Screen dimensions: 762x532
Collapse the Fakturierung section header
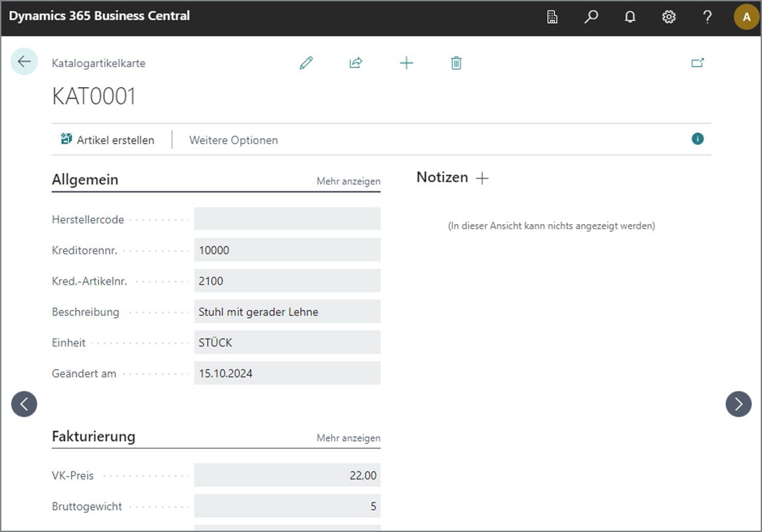coord(94,436)
